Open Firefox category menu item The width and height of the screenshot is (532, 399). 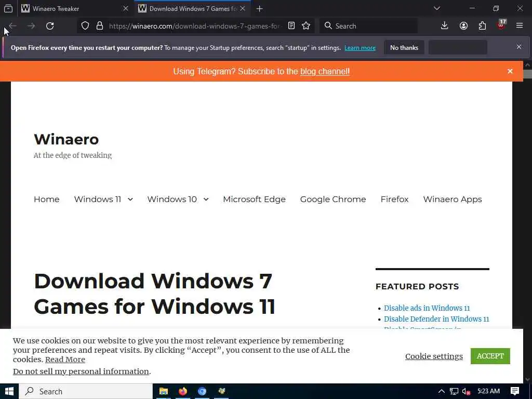[394, 199]
